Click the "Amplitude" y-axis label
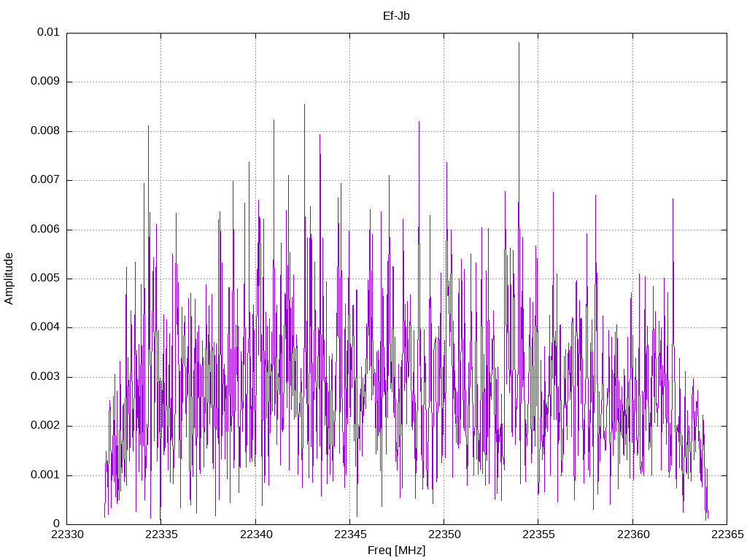This screenshot has width=747, height=560. (x=9, y=279)
